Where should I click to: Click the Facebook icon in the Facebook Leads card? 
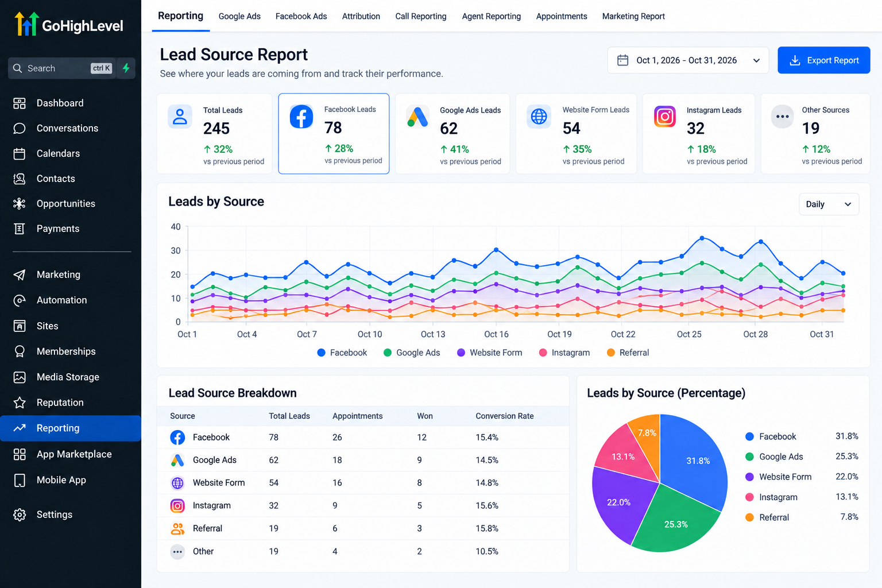(x=301, y=117)
